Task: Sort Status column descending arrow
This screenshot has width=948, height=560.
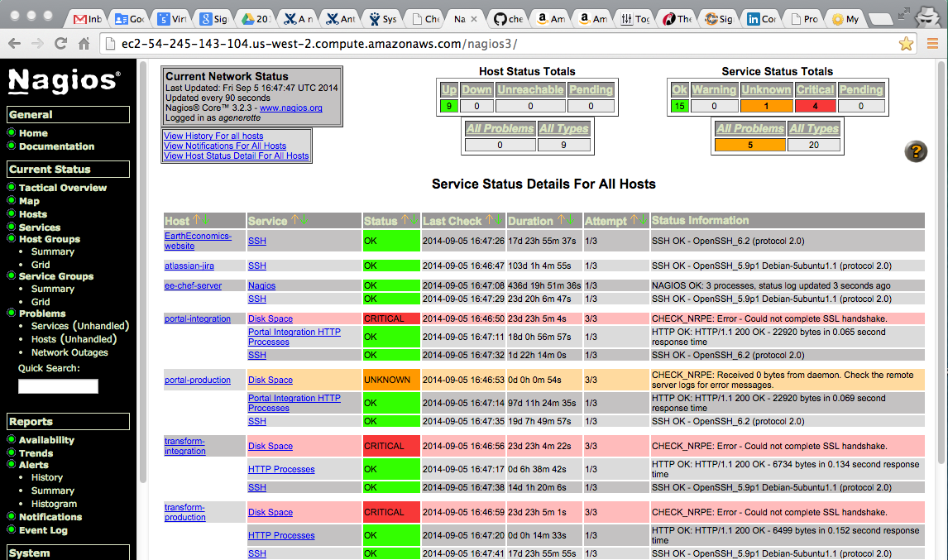Action: [414, 220]
